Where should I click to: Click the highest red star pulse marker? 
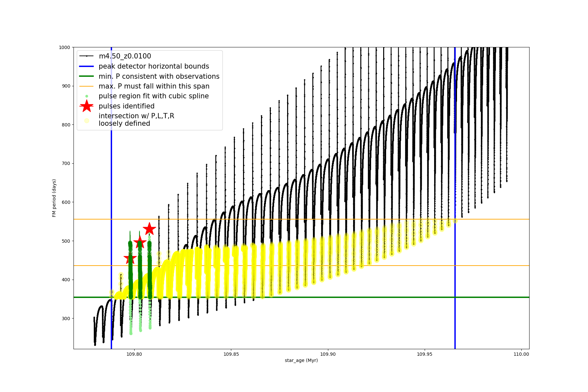pos(149,229)
